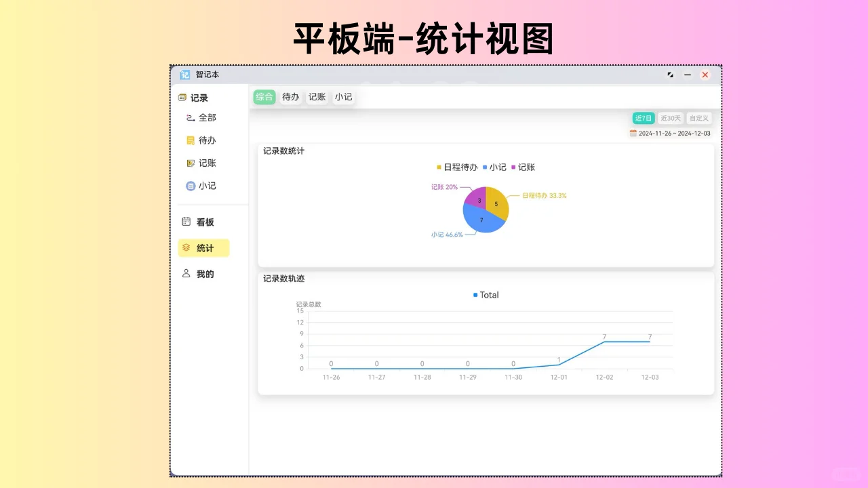Open the 小记 notes sidebar icon

191,186
